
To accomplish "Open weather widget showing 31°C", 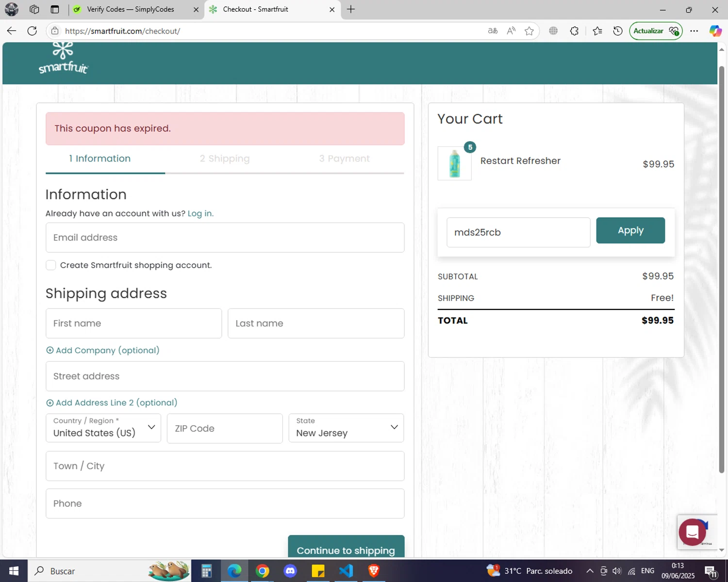I will [x=529, y=571].
